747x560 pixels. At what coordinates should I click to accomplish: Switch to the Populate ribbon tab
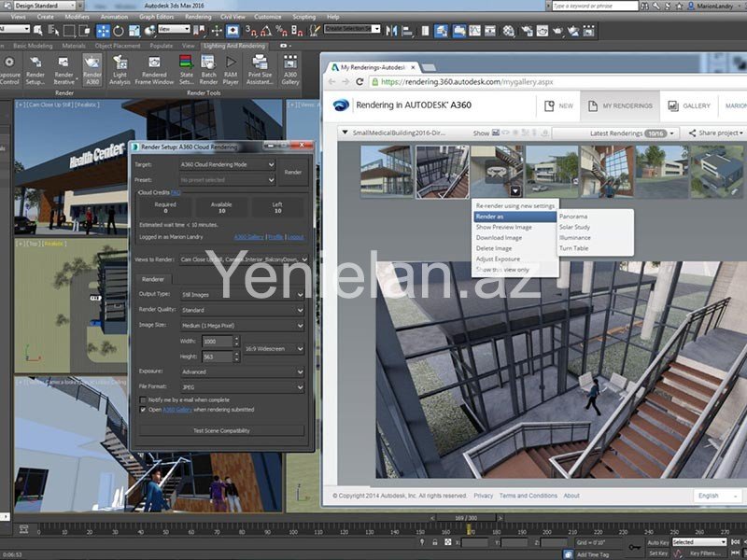point(162,46)
